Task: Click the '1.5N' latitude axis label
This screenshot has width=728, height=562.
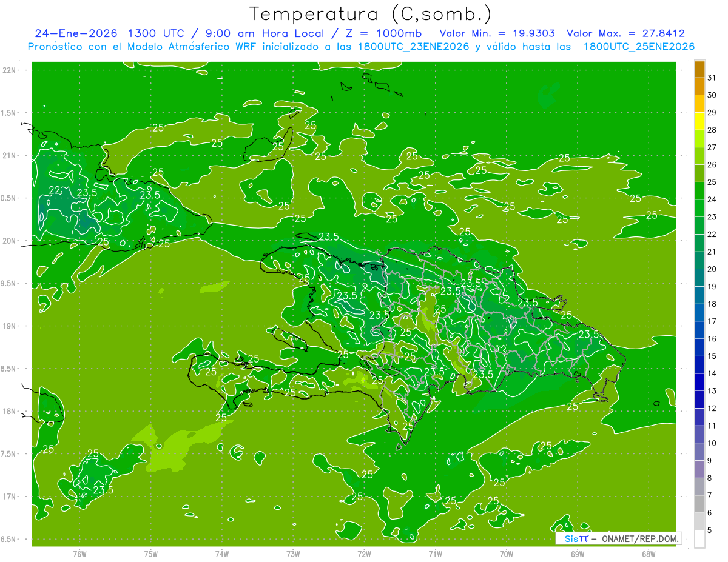Action: (10, 113)
